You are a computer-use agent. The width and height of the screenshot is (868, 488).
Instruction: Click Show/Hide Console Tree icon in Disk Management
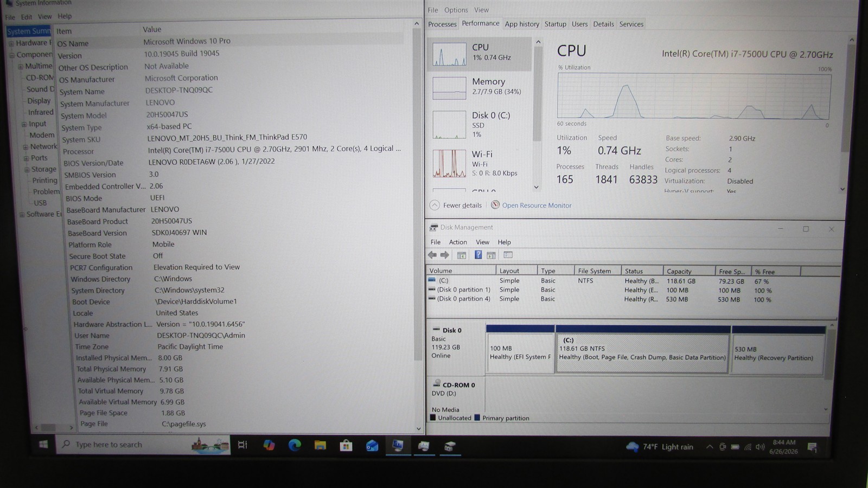(x=462, y=255)
